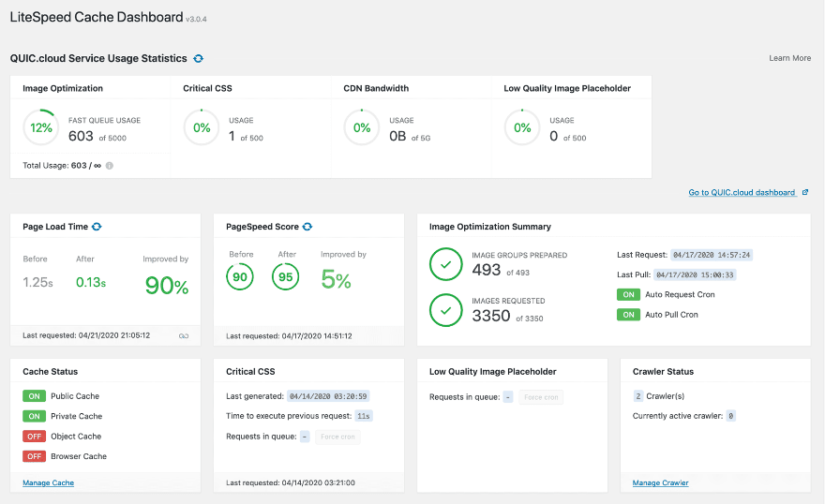Toggle the Auto Pull Cron ON badge
The width and height of the screenshot is (825, 504).
tap(628, 315)
